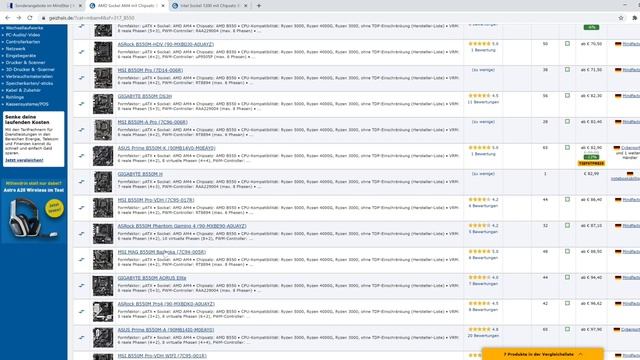Click compare arrow icon for MSI B550M Pro-VDH row

pos(82,208)
